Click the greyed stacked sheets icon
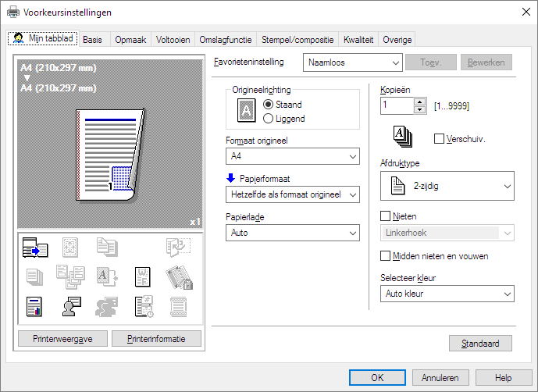The height and width of the screenshot is (392, 538). 34,277
